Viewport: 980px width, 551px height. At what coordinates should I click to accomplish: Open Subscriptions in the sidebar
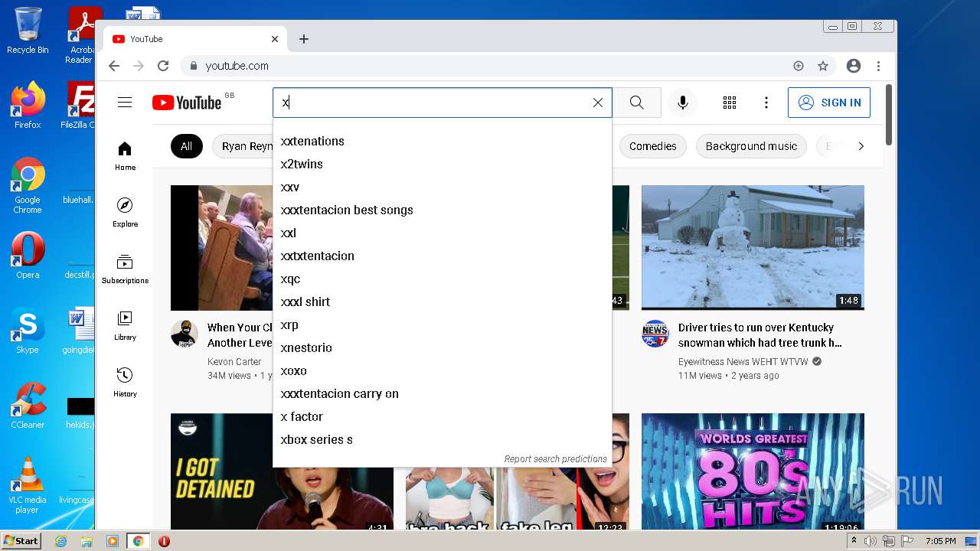pos(125,269)
